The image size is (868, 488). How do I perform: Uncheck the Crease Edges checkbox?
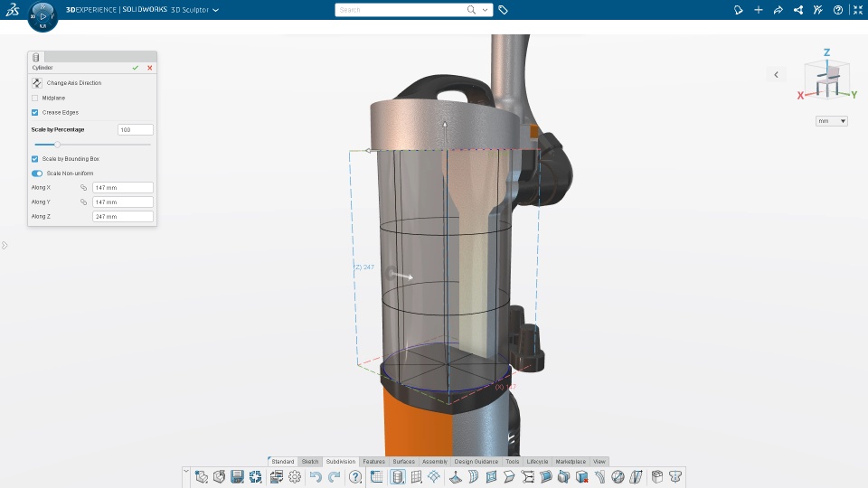click(35, 112)
